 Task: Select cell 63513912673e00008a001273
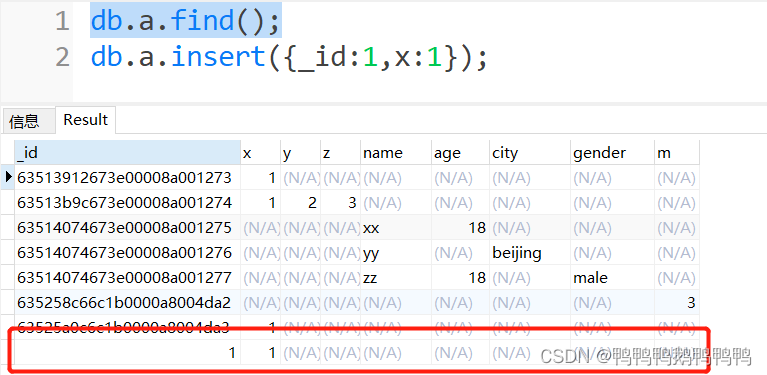pyautogui.click(x=127, y=178)
